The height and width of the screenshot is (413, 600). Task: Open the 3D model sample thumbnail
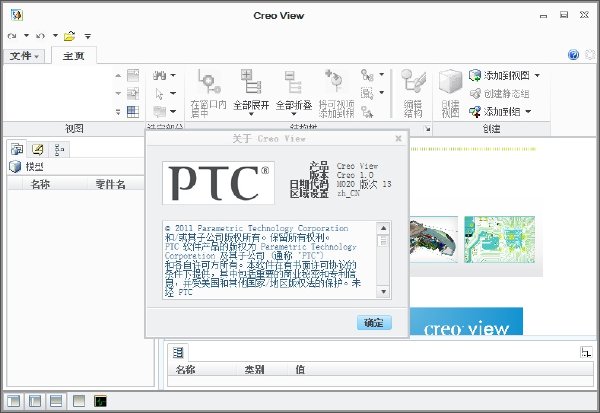click(x=434, y=240)
